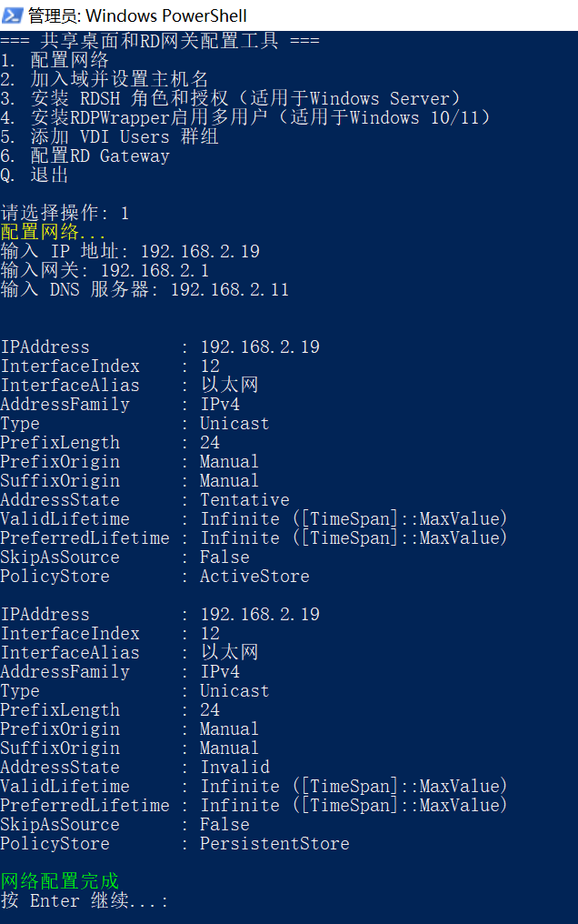Image resolution: width=578 pixels, height=924 pixels.
Task: Click the "Invalid" AddressState value
Action: 234,767
